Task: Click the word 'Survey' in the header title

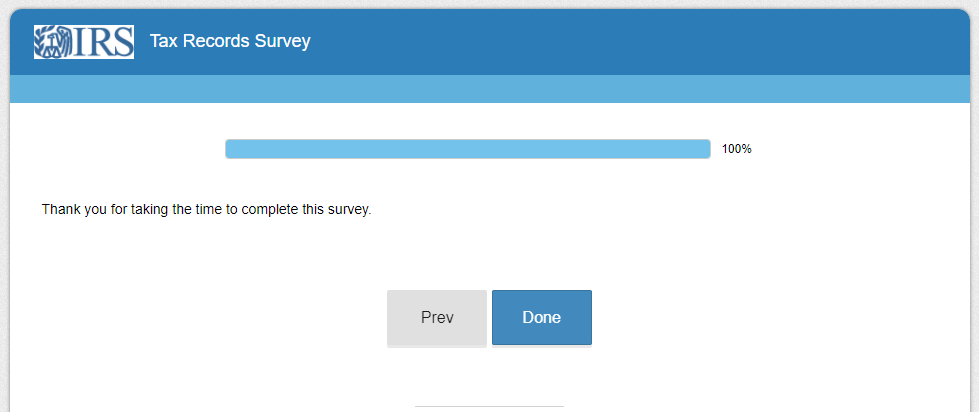Action: [x=285, y=41]
